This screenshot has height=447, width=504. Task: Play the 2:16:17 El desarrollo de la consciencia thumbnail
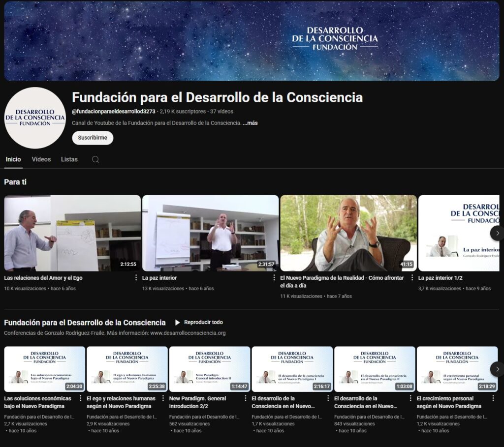(x=292, y=369)
